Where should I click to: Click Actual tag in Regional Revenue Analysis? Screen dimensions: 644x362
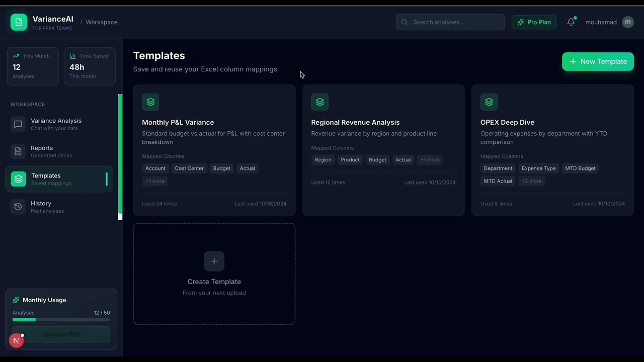[403, 160]
